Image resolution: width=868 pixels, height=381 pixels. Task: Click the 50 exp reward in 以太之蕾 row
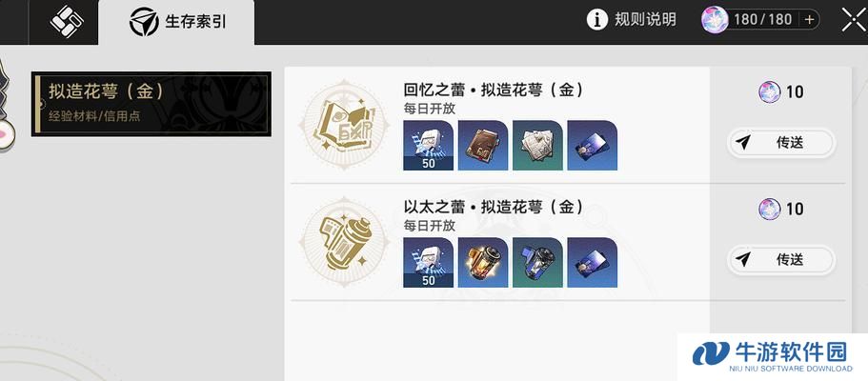(x=428, y=263)
